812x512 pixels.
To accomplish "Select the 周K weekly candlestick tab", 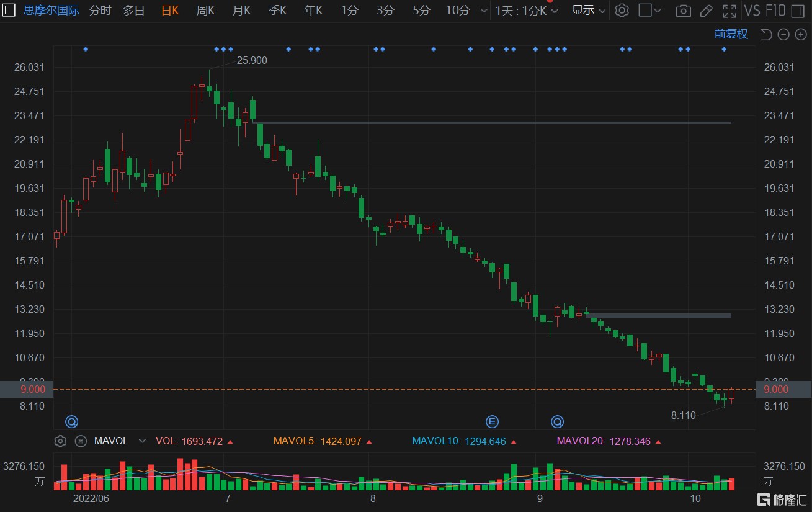I will 205,10.
